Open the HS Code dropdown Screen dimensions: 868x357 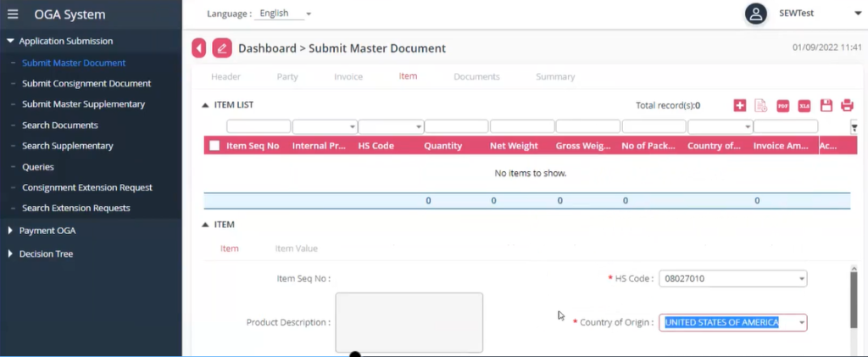801,279
